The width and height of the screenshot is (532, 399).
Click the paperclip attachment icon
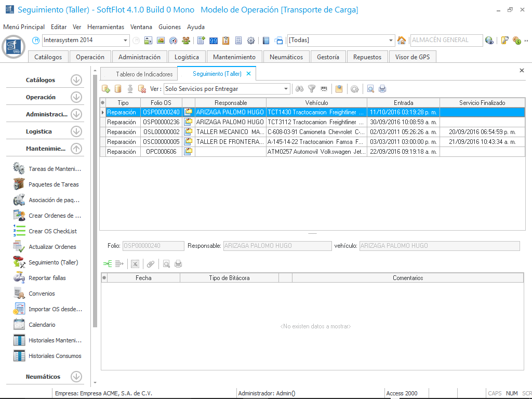(150, 264)
